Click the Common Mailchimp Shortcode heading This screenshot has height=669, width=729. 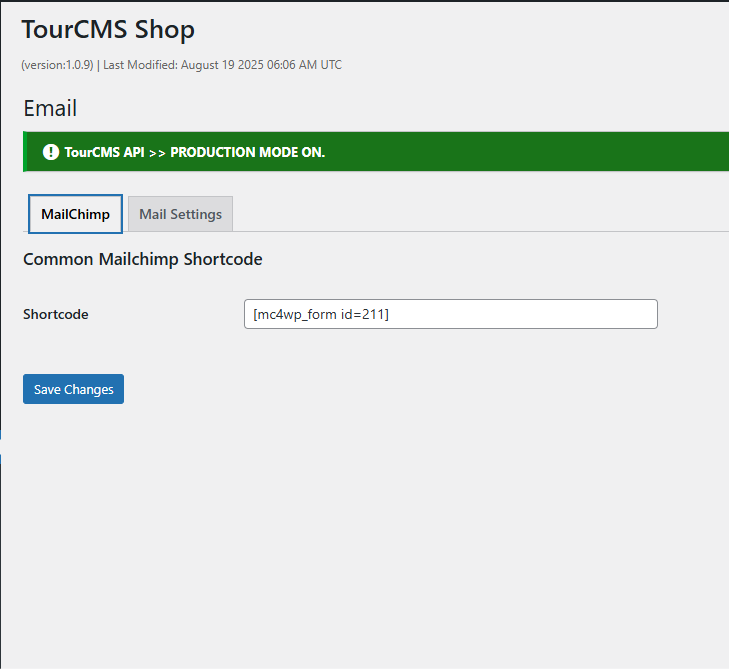(142, 259)
